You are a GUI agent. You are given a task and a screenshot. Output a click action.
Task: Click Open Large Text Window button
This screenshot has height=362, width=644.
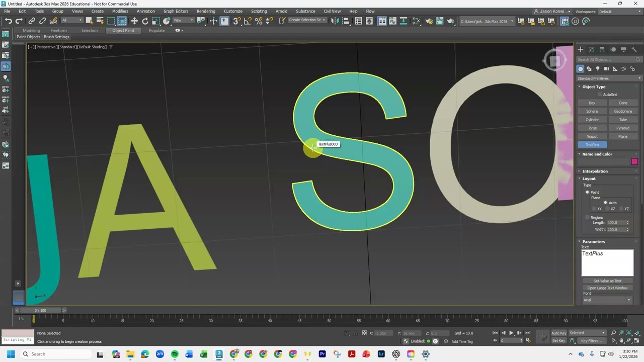click(607, 288)
